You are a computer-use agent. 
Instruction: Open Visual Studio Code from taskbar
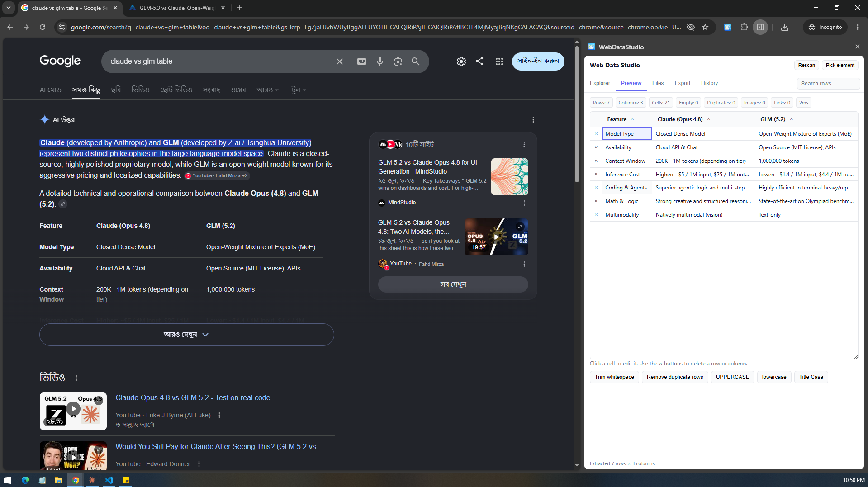[x=109, y=480]
